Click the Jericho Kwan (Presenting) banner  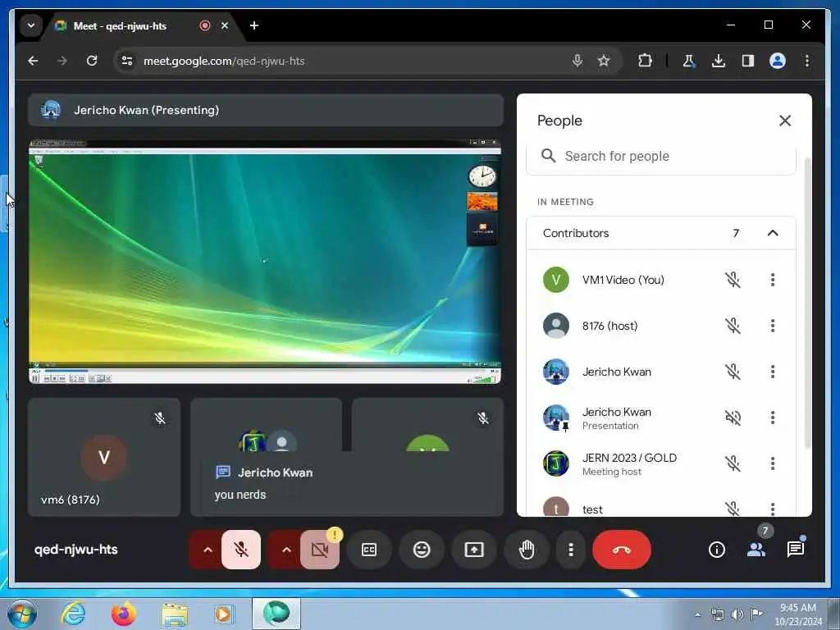click(266, 111)
